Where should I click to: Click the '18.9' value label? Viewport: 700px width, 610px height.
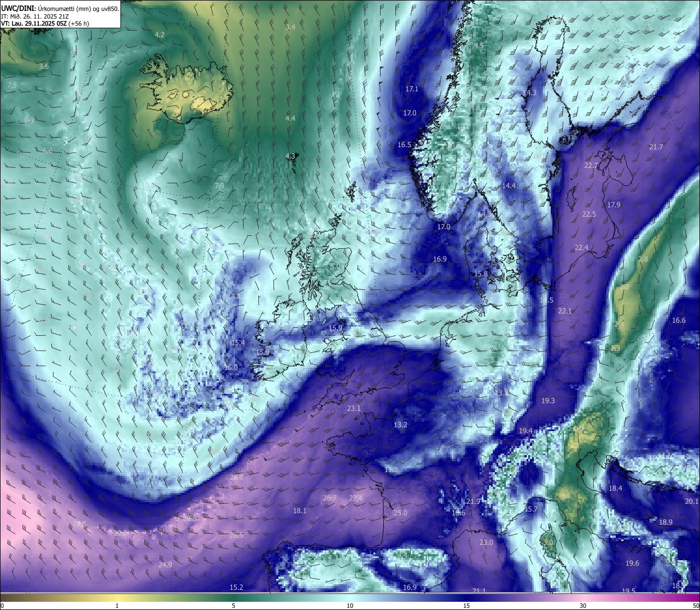[x=666, y=522]
